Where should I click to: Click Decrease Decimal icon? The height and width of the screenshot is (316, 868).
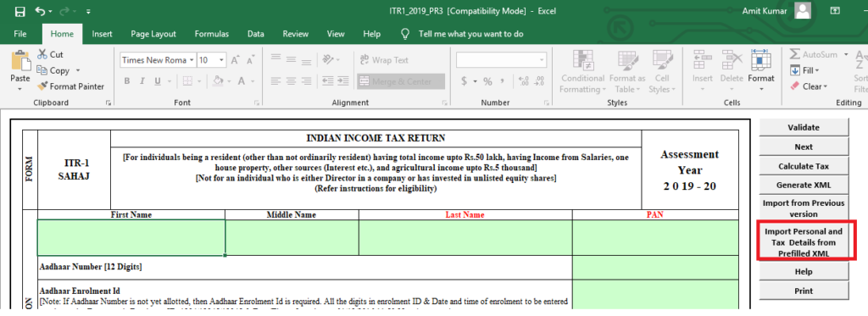click(x=538, y=81)
